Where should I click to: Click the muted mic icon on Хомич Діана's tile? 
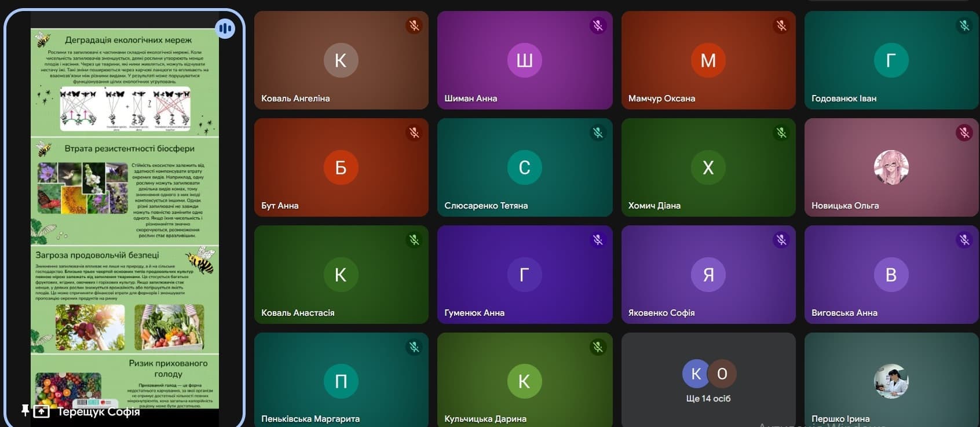click(x=781, y=133)
